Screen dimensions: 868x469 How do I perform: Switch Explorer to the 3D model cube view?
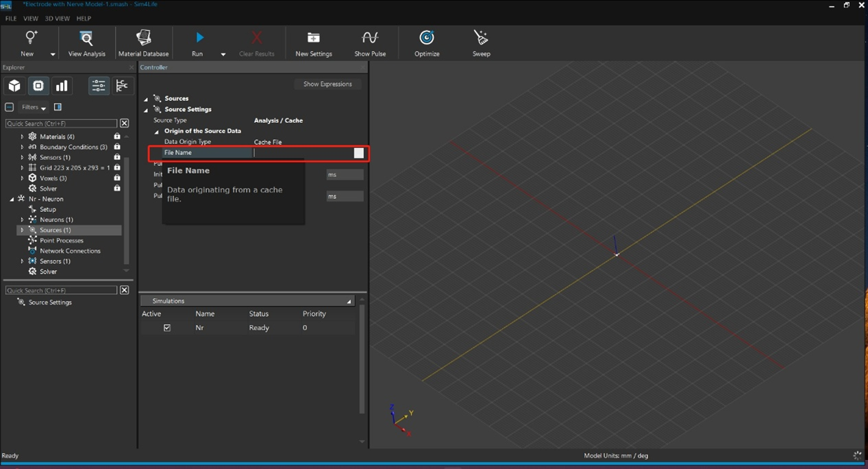click(14, 86)
